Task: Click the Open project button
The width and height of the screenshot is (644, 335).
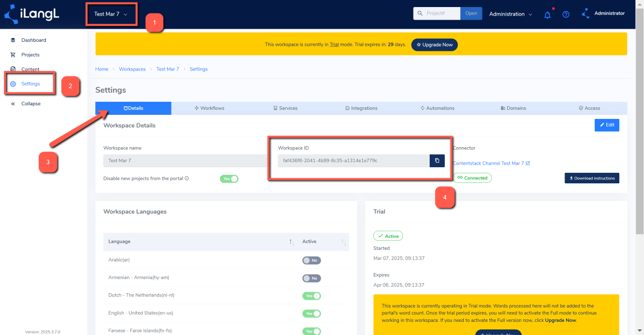Action: (471, 14)
